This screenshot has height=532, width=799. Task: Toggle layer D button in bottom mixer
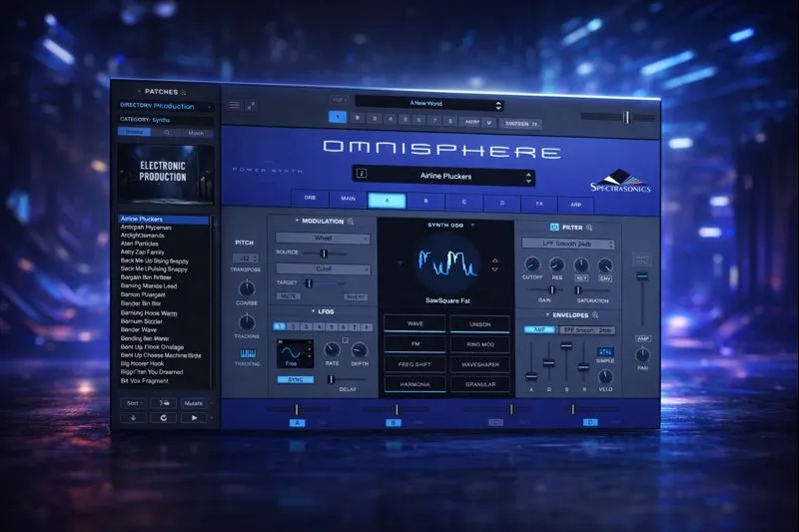click(590, 422)
